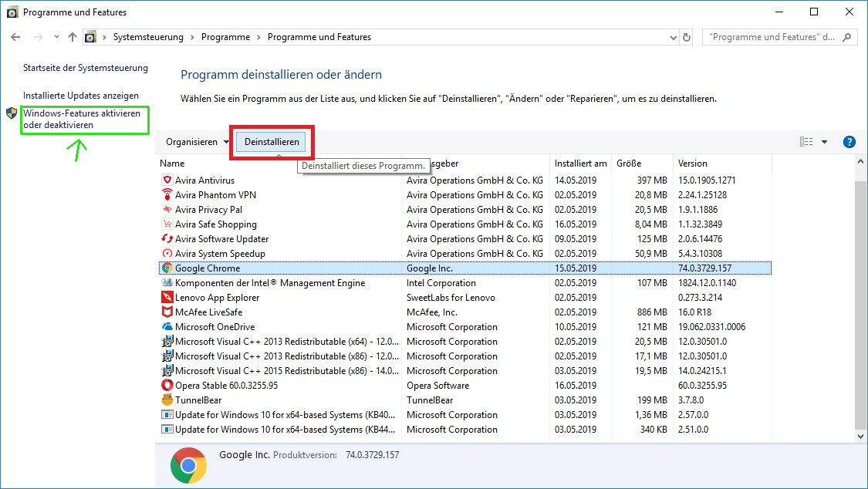
Task: Click the Avira Safe Shopping cart icon
Action: pyautogui.click(x=167, y=224)
